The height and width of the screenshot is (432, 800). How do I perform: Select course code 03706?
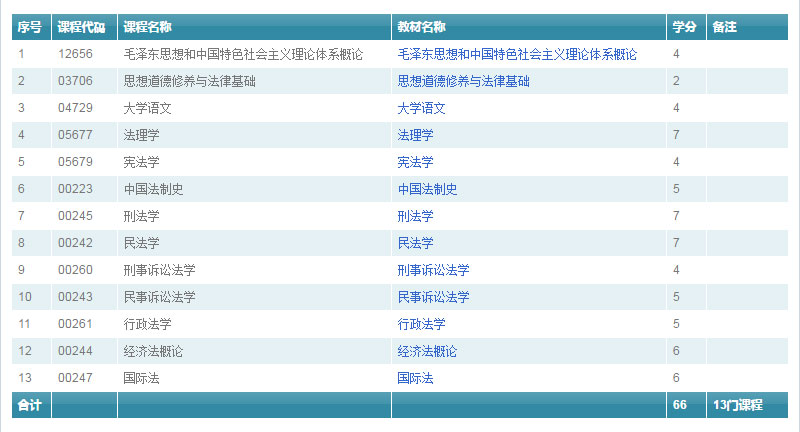point(76,81)
